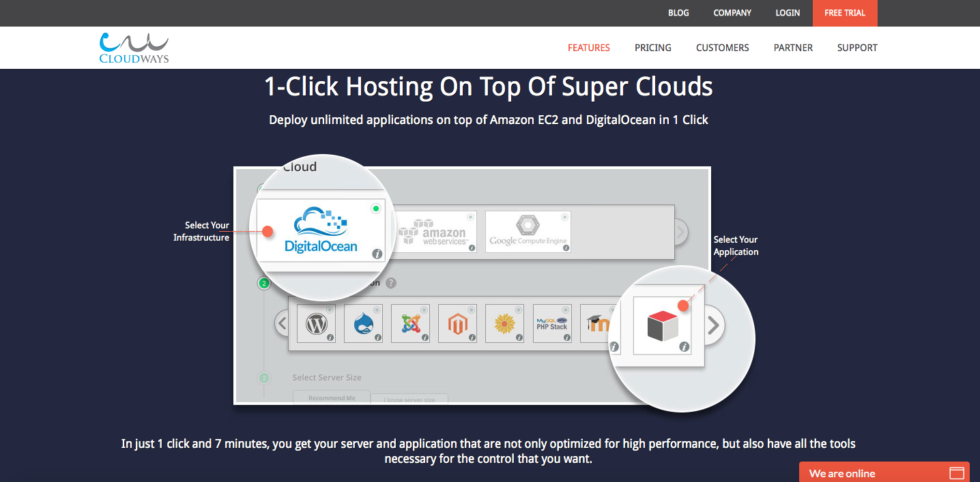The width and height of the screenshot is (980, 482).
Task: Click the question mark help icon
Action: [x=390, y=283]
